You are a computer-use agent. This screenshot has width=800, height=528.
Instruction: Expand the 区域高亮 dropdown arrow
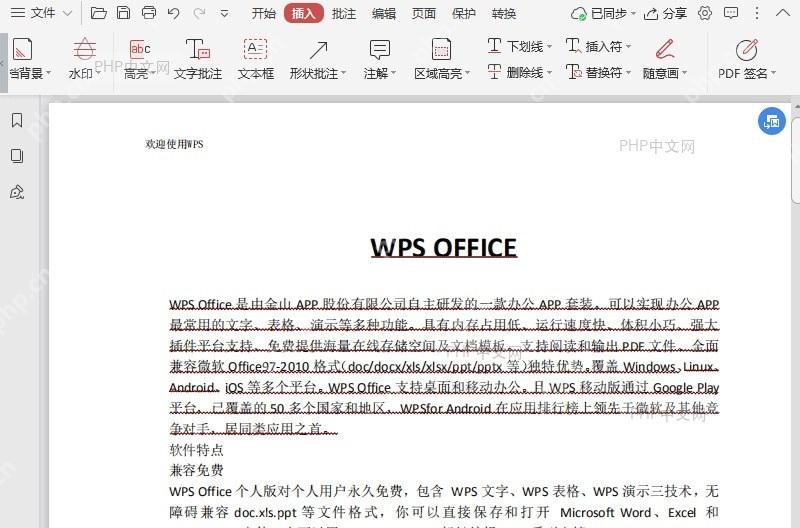click(467, 73)
